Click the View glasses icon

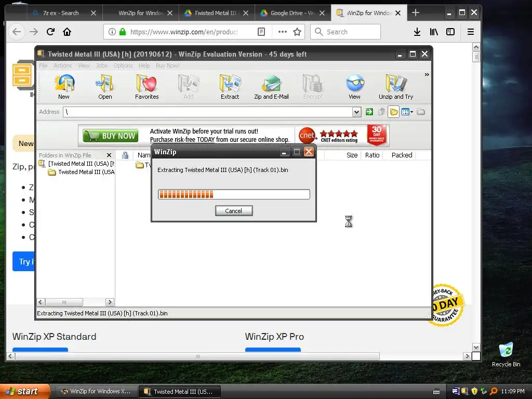click(x=354, y=87)
